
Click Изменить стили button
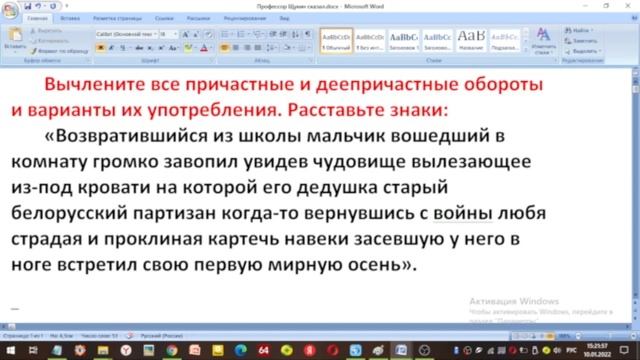click(x=543, y=41)
